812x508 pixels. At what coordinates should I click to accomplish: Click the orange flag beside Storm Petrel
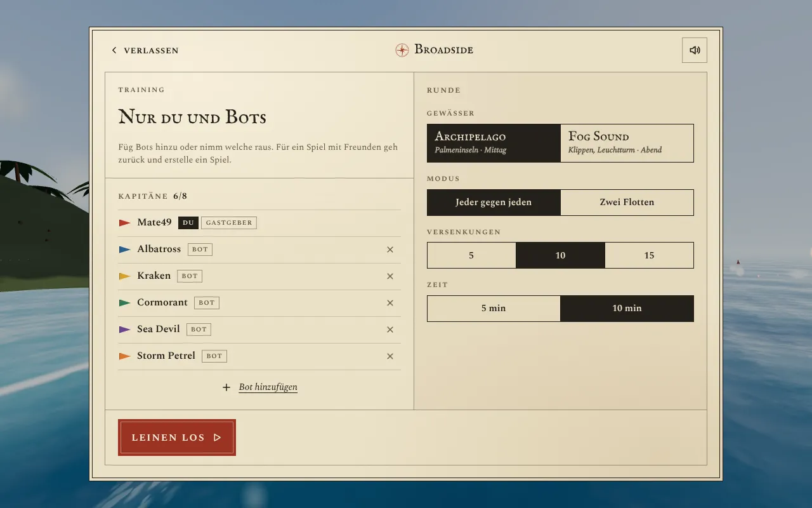click(x=124, y=356)
